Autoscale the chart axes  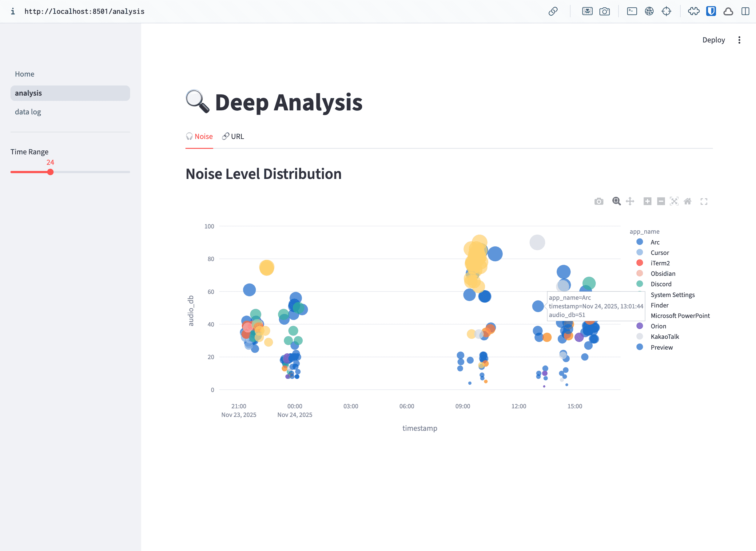point(674,201)
